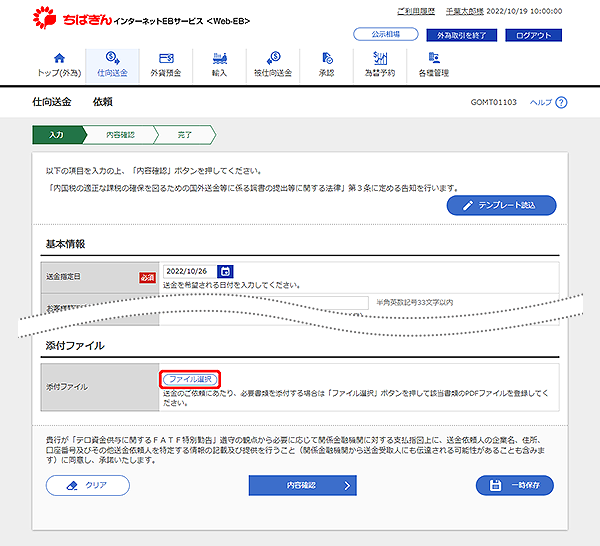
Task: Click the Chiba Bank flower logo
Action: (45, 18)
